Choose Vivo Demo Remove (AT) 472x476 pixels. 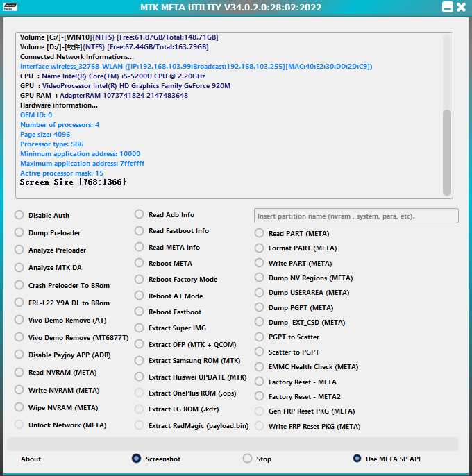(19, 320)
